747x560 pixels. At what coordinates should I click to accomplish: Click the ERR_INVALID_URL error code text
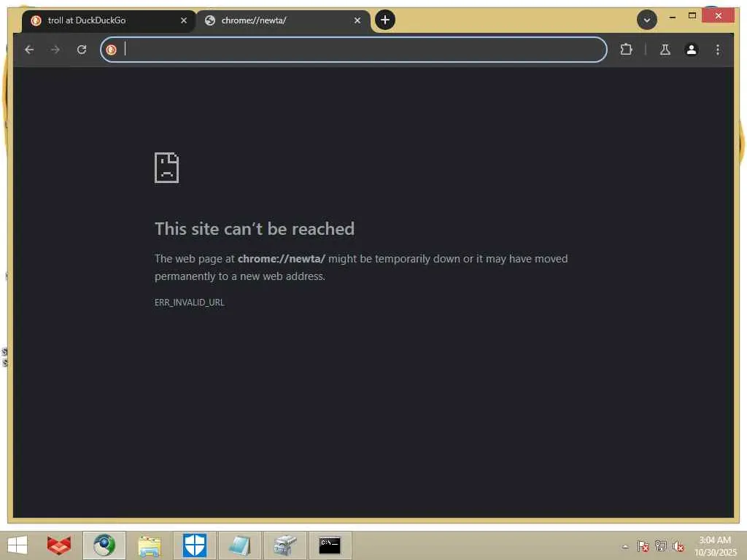point(189,303)
